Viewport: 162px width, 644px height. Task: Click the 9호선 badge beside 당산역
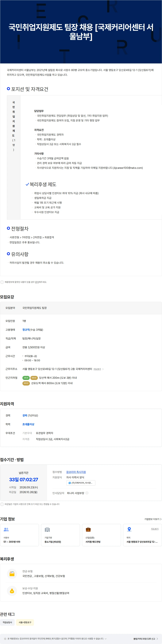pyautogui.click(x=34, y=378)
